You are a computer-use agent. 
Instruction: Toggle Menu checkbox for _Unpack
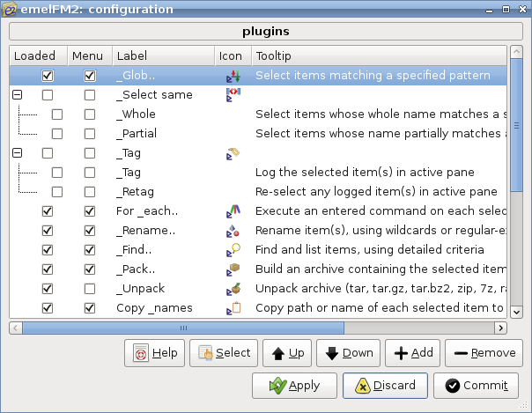coord(90,289)
